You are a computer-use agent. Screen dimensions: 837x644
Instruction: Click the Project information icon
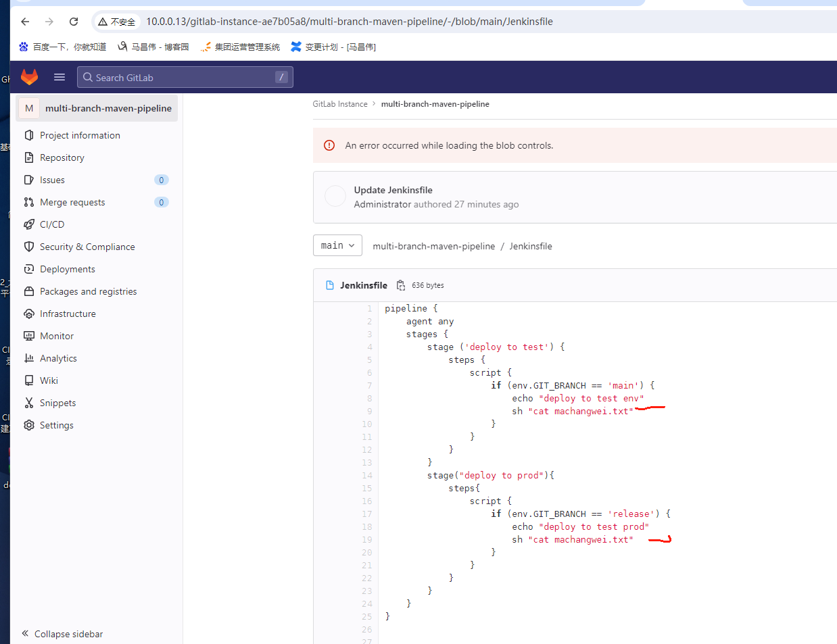click(29, 135)
